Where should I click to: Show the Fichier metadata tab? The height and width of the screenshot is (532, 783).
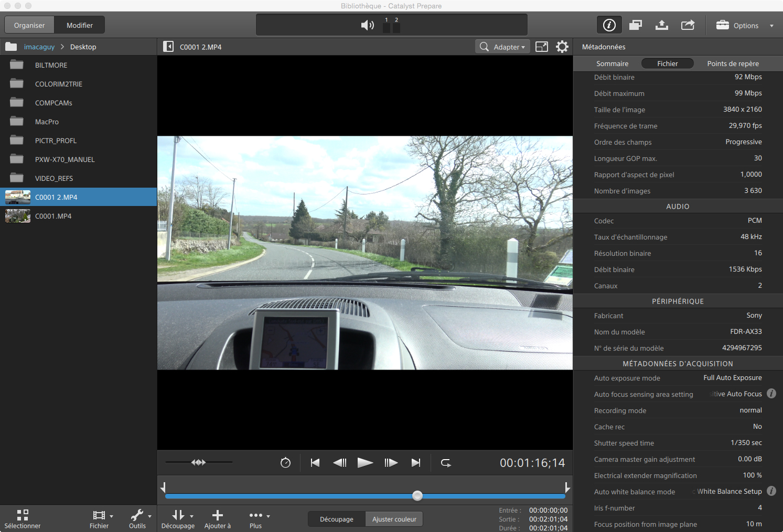coord(668,63)
